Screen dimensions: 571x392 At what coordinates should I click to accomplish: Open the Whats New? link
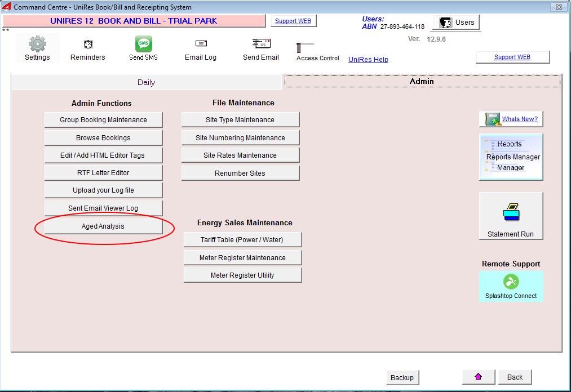tap(519, 119)
